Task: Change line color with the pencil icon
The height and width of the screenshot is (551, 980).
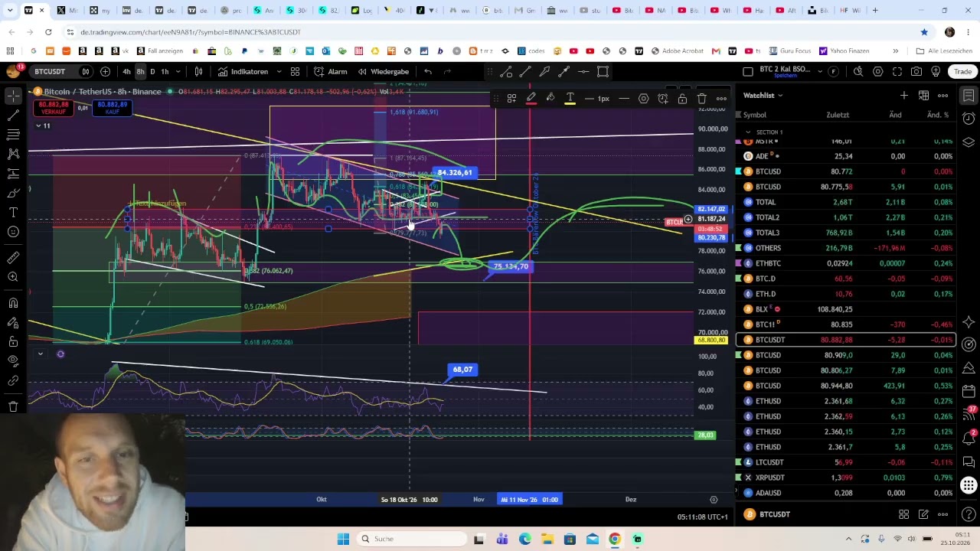Action: (x=531, y=99)
